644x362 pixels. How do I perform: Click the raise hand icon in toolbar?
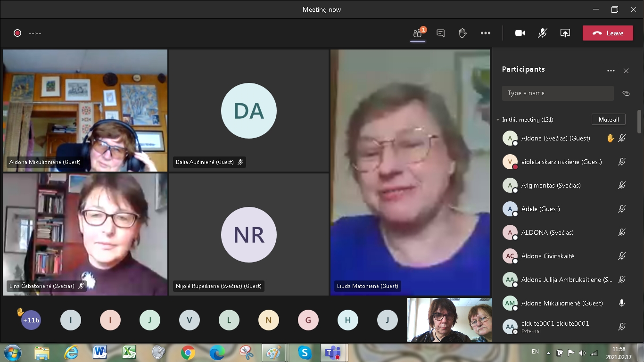[x=462, y=33]
